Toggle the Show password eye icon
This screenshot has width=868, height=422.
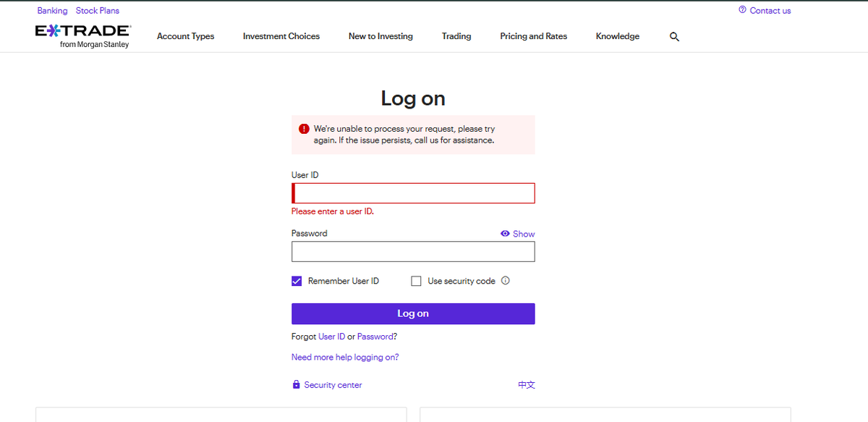(x=505, y=234)
